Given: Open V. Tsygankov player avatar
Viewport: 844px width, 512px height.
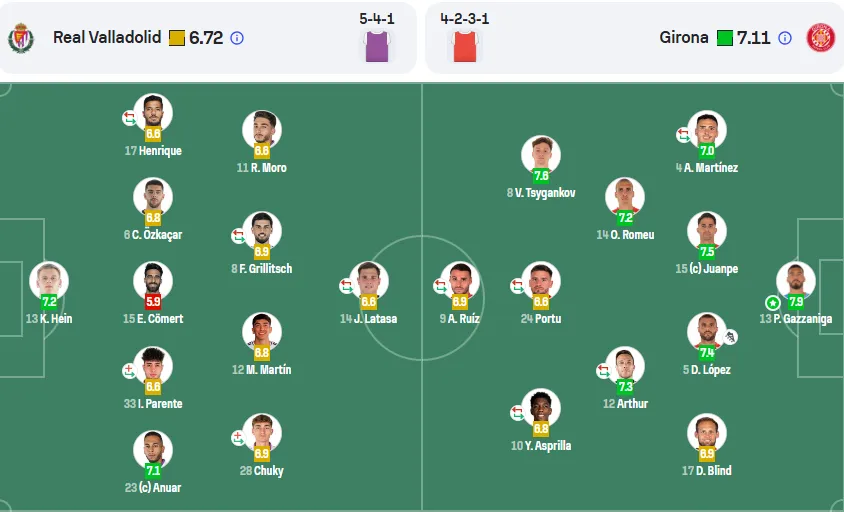Looking at the screenshot, I should point(540,155).
